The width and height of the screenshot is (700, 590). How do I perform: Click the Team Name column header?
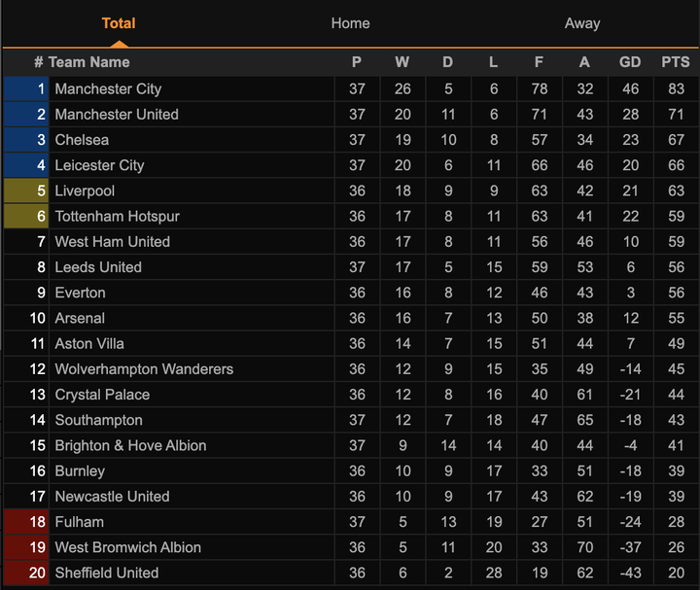pos(88,62)
